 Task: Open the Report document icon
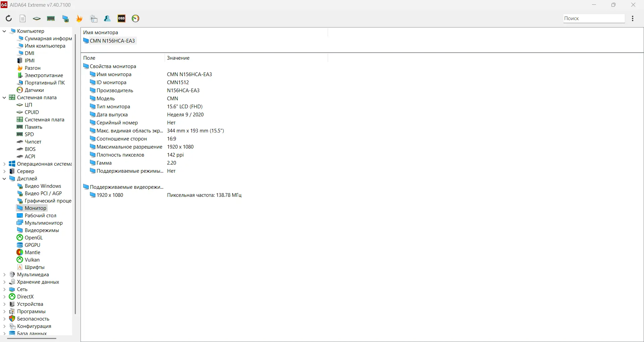pos(23,18)
